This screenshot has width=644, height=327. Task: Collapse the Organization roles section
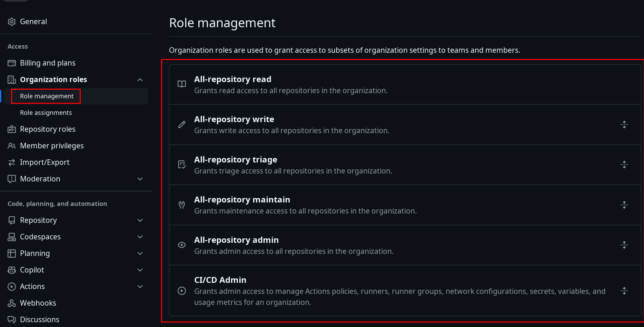[140, 80]
